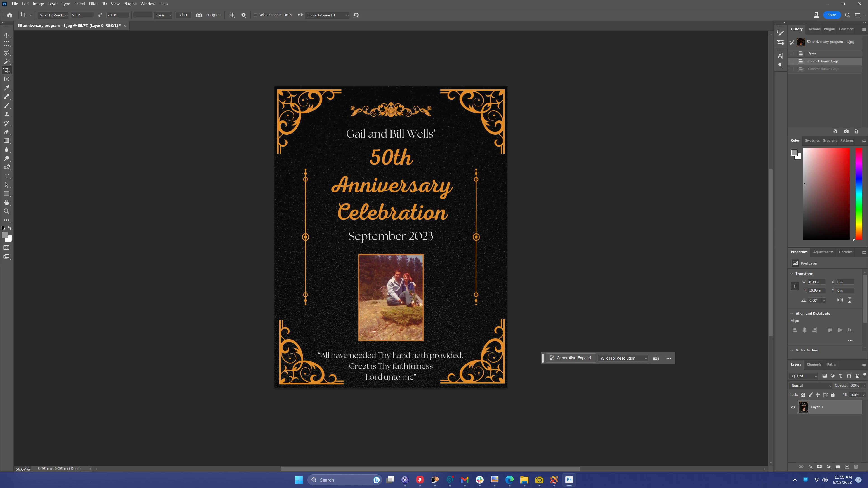Hide Layer 0 visibility eye
Viewport: 868px width, 488px height.
[x=793, y=407]
